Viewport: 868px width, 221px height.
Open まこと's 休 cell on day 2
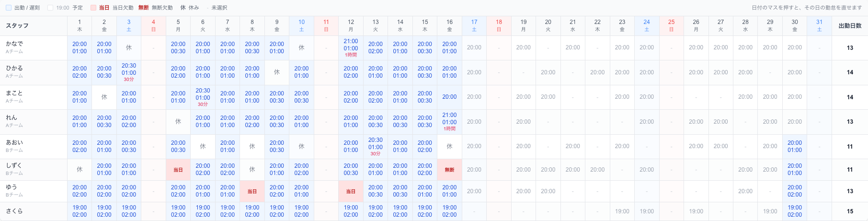click(x=104, y=97)
